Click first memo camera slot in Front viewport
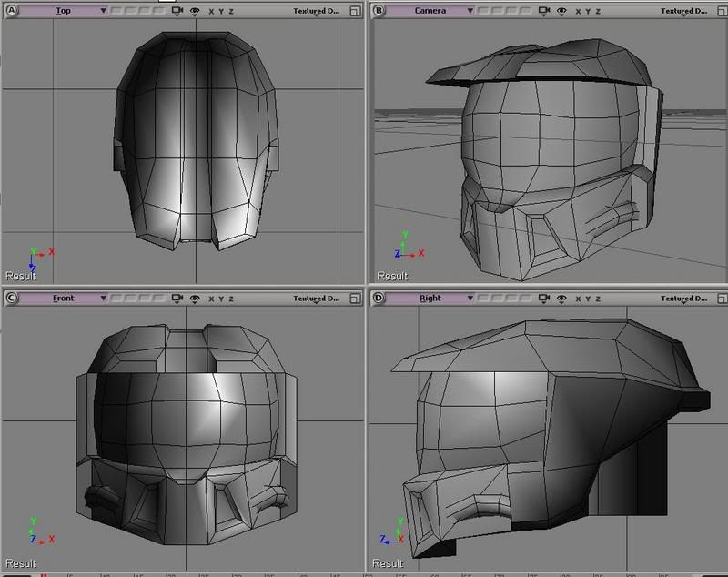The height and width of the screenshot is (577, 728). coord(117,298)
